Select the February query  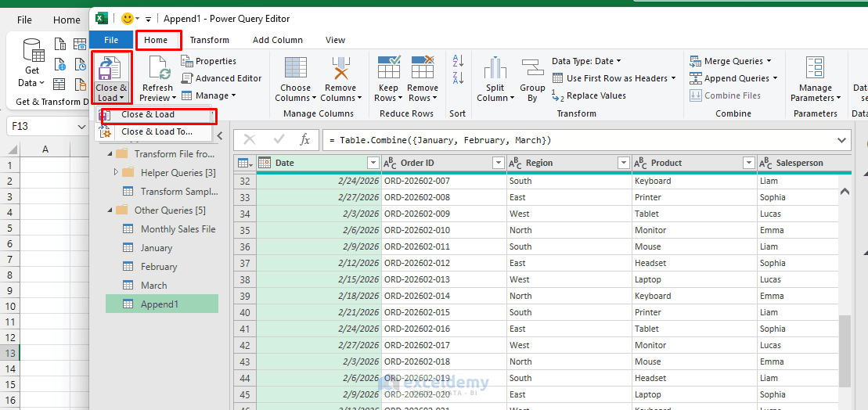tap(159, 267)
